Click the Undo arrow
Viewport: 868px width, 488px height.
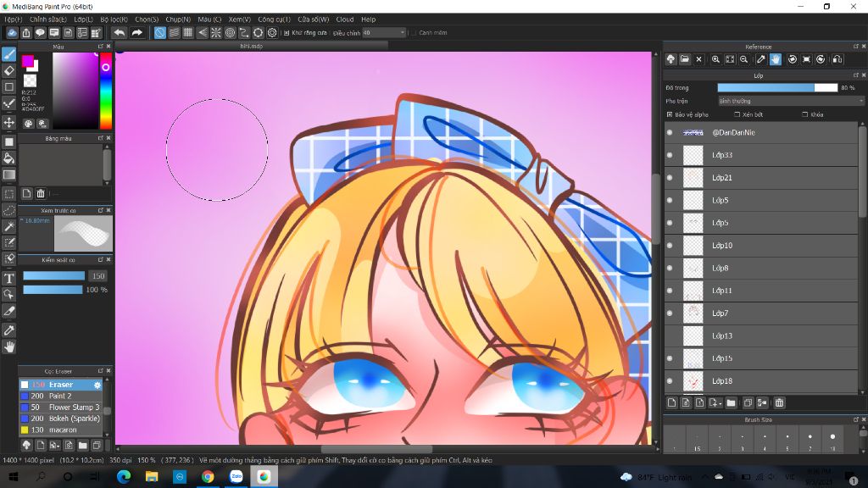coord(119,33)
